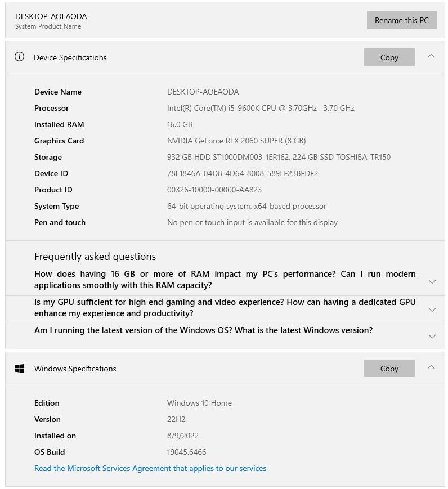Click the Windows Specifications header text
The width and height of the screenshot is (448, 489).
[x=75, y=369]
